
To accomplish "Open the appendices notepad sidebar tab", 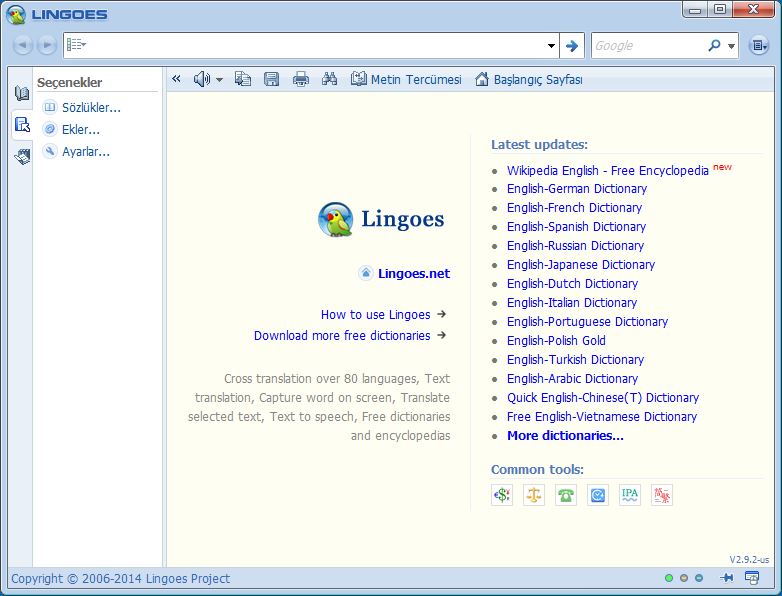I will [x=22, y=156].
